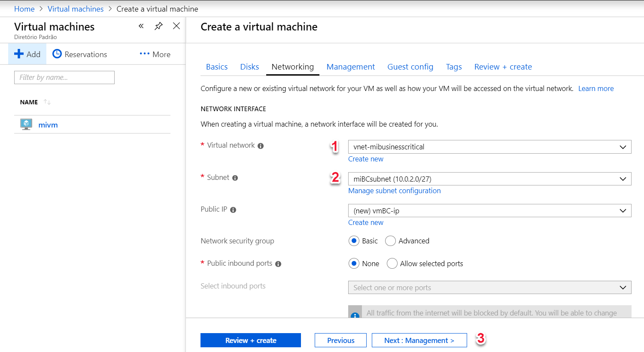Click the Add plus icon

click(19, 54)
